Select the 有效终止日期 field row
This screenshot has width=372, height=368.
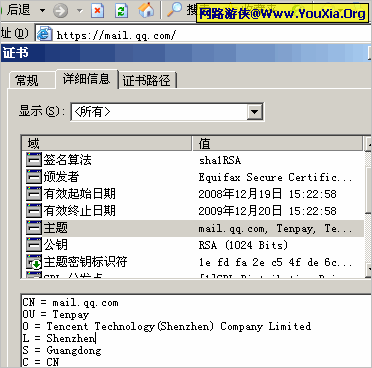click(x=194, y=211)
